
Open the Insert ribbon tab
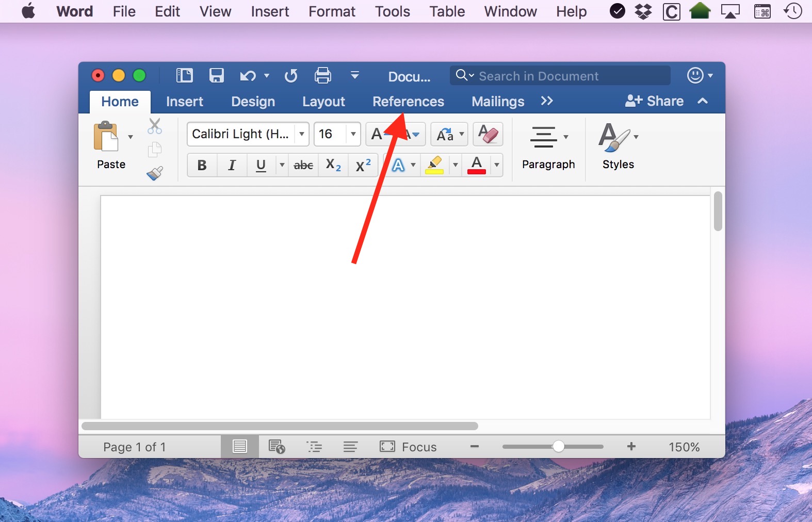tap(185, 102)
